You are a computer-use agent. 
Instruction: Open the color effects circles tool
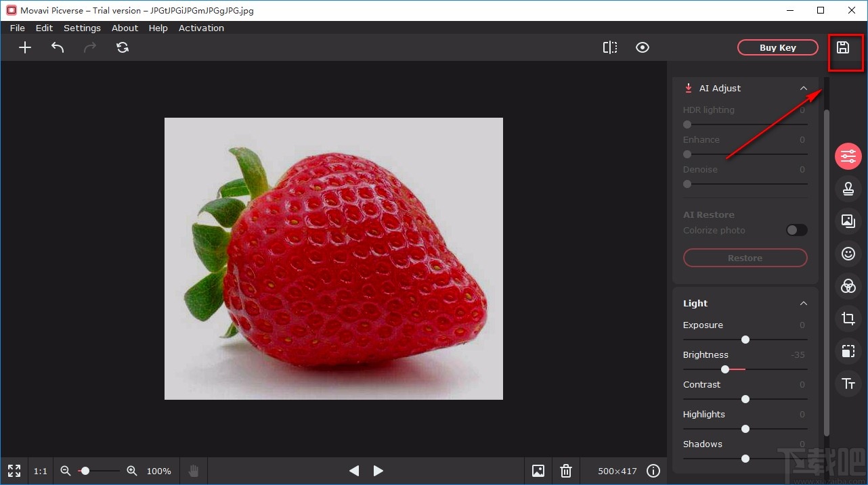(x=848, y=286)
